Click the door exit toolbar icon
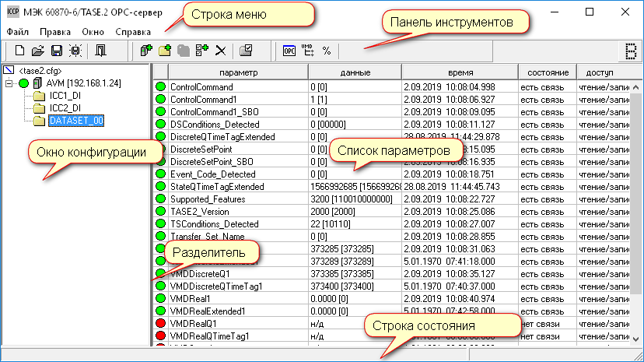644x362 pixels. pyautogui.click(x=101, y=51)
